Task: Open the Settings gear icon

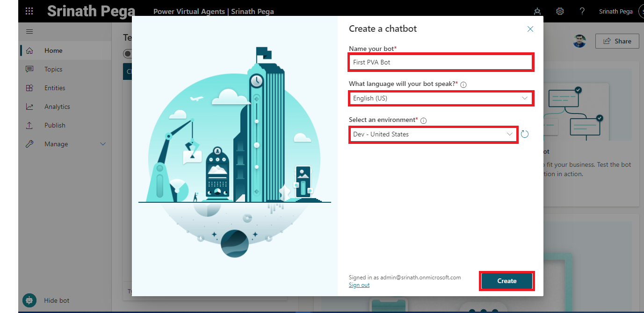Action: (x=560, y=11)
